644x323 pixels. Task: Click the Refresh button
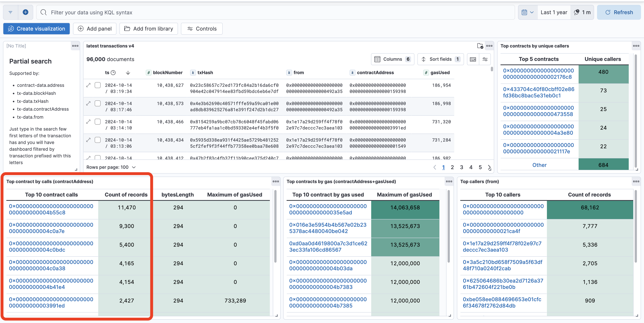(619, 12)
